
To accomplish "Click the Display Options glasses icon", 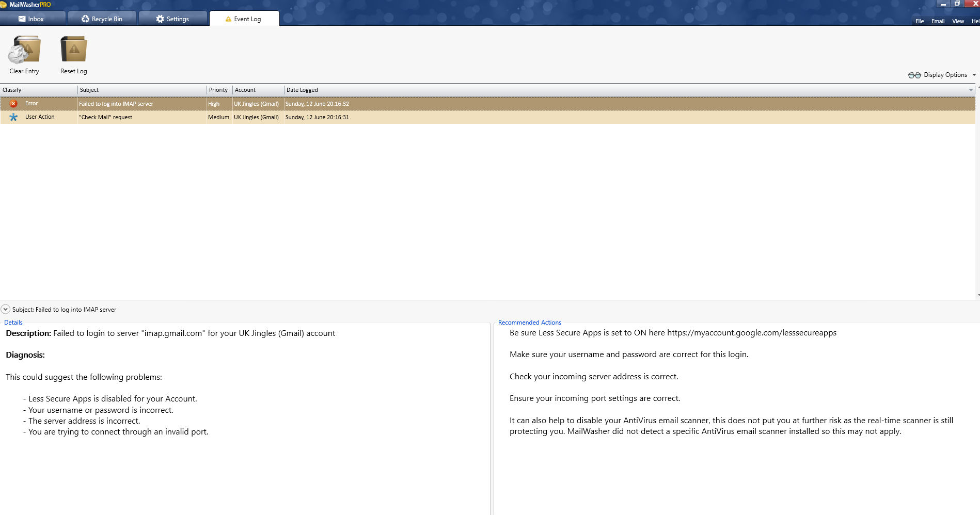I will 914,75.
